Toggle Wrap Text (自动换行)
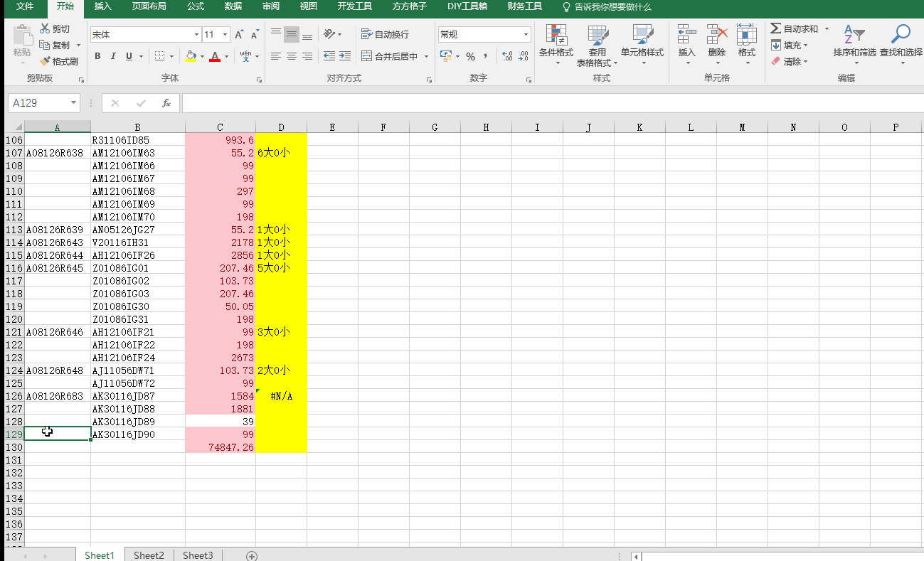The height and width of the screenshot is (561, 924). point(385,35)
